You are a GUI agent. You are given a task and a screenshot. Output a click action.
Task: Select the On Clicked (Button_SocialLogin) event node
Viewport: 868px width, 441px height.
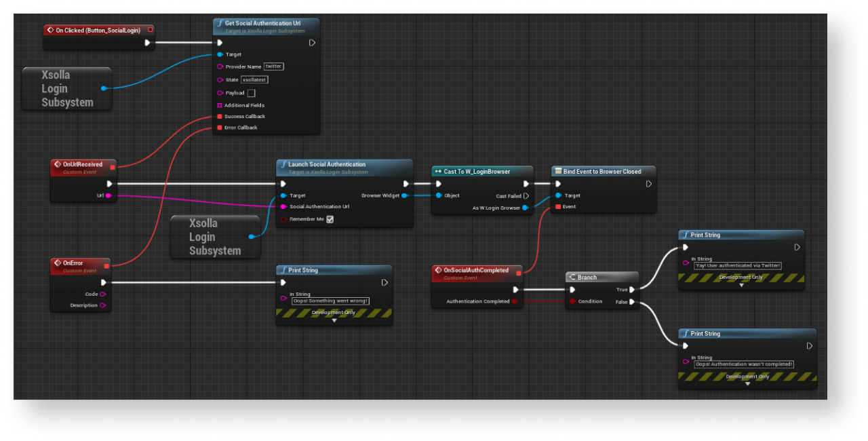pos(98,30)
